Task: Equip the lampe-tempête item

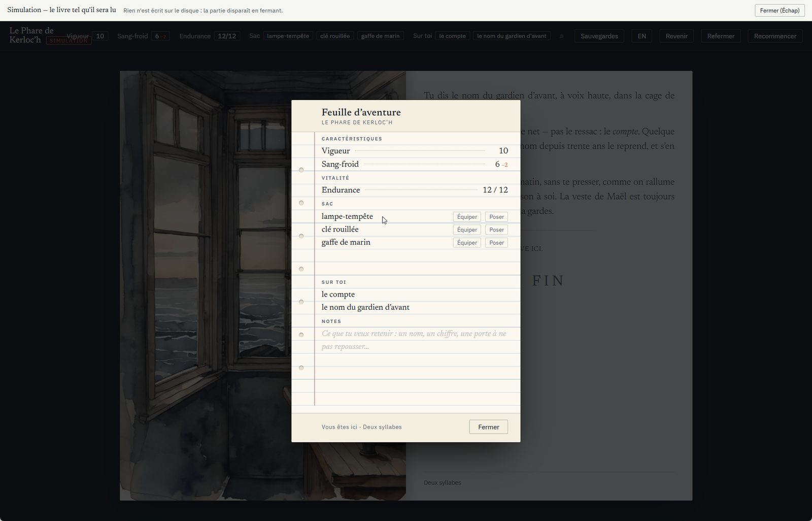Action: [x=467, y=217]
